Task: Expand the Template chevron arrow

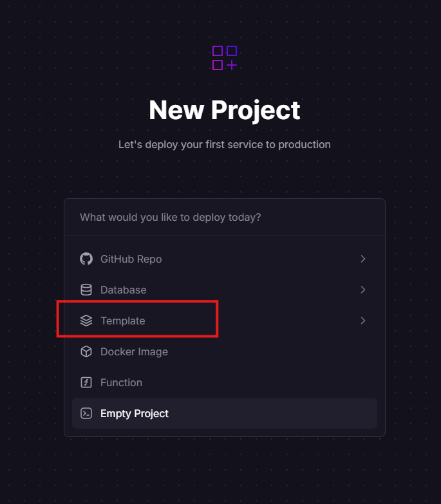Action: pos(363,321)
